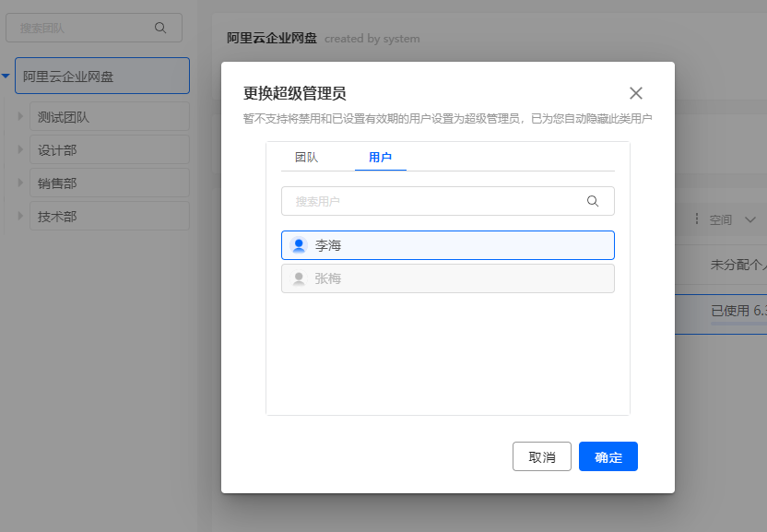Click the 取消 button
767x532 pixels.
point(541,456)
